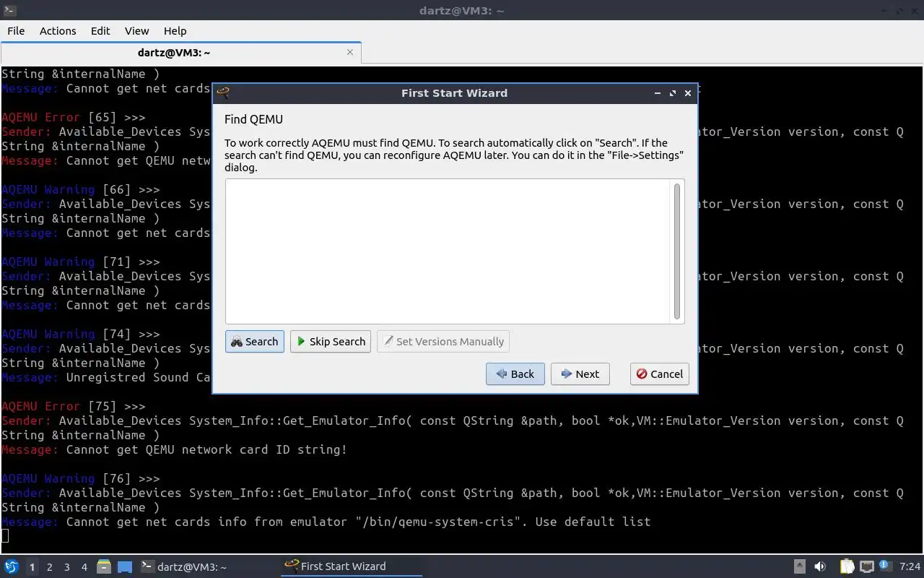Click "Cannot get QEMU network card ID string!" message
The width and height of the screenshot is (924, 578).
coord(206,449)
